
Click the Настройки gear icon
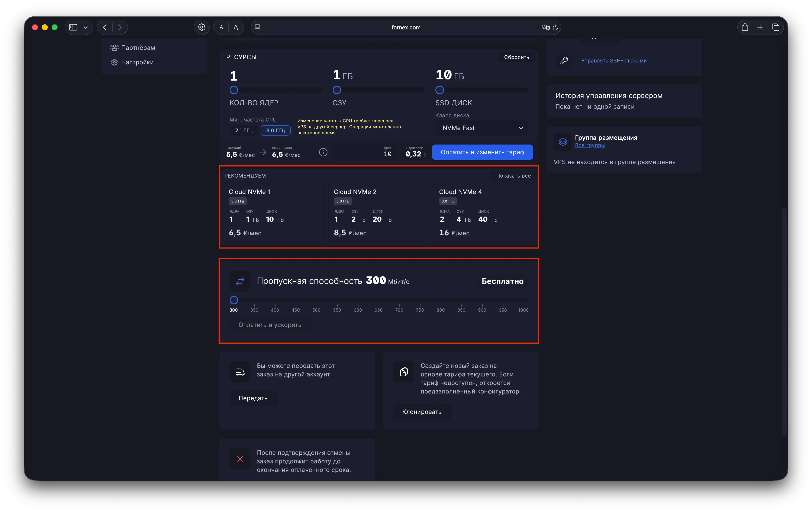pyautogui.click(x=114, y=62)
